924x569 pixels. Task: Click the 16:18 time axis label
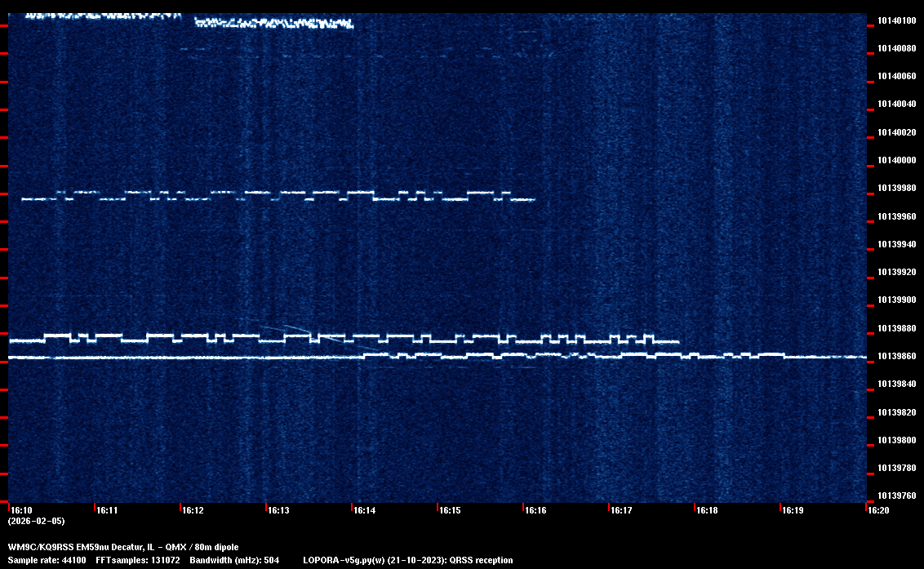(707, 510)
